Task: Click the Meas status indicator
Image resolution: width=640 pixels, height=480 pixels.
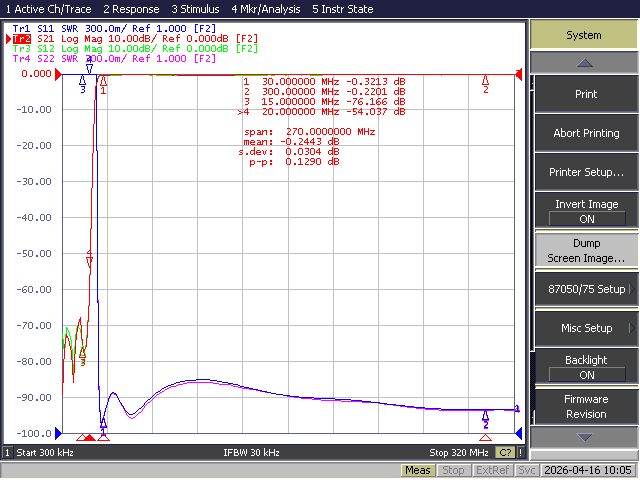Action: click(x=418, y=471)
